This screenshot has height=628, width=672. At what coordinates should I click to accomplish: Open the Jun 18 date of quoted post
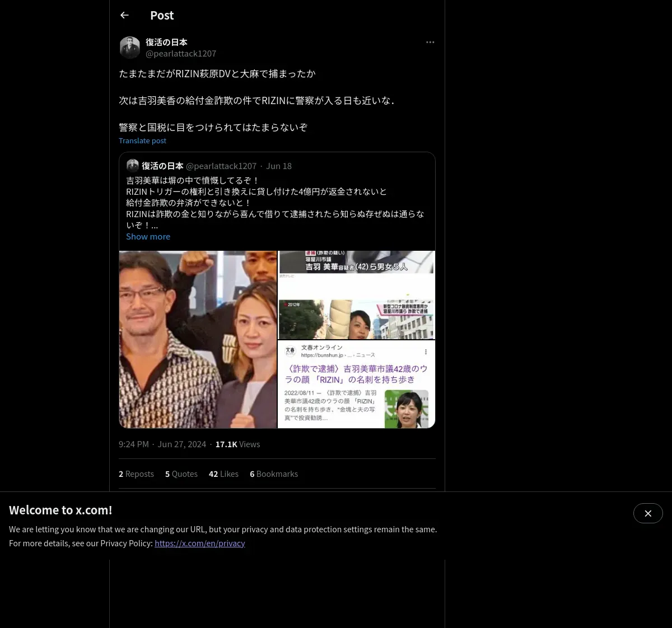(x=279, y=166)
